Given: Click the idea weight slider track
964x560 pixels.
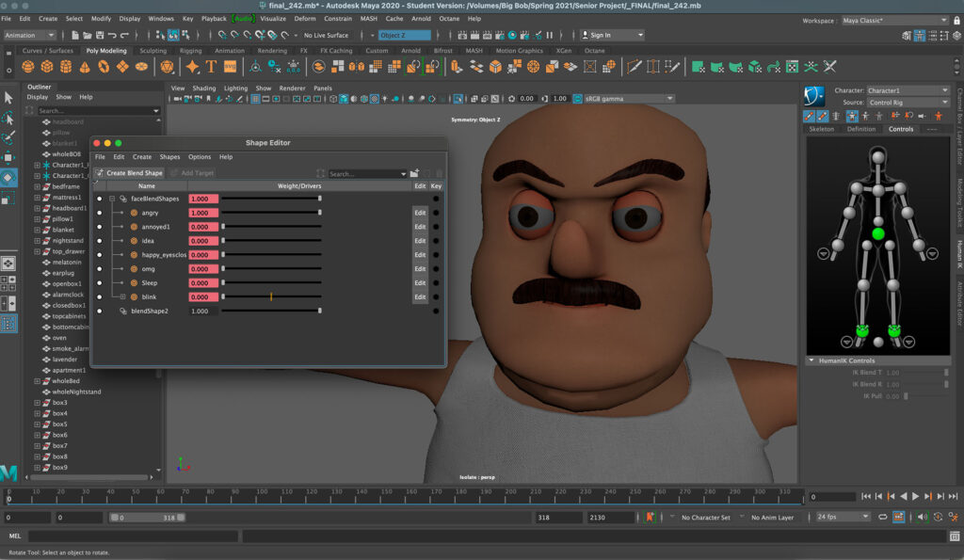Looking at the screenshot, I should pyautogui.click(x=271, y=241).
